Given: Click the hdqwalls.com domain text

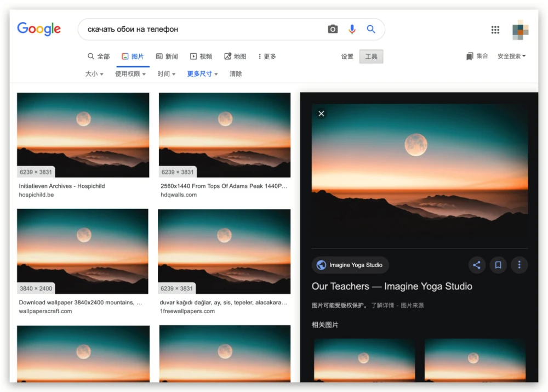Looking at the screenshot, I should click(179, 195).
